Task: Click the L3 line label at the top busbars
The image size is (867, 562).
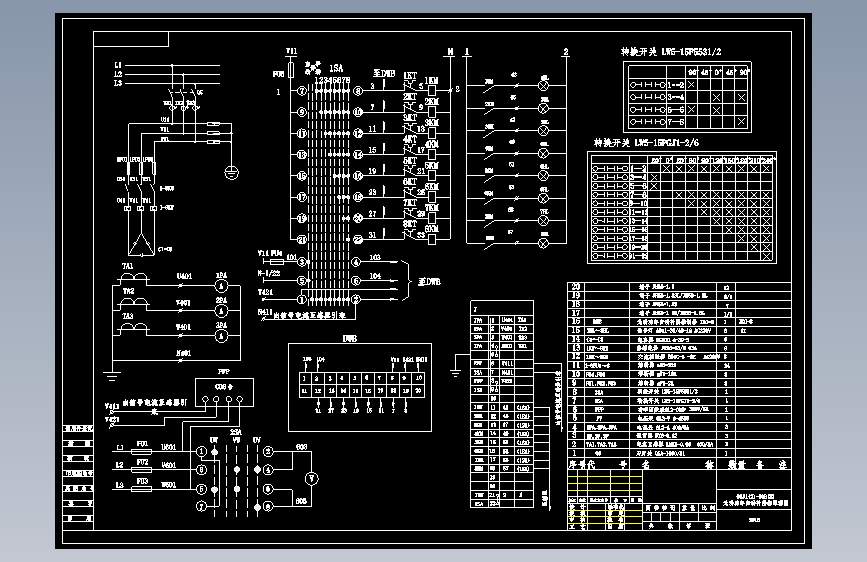Action: pyautogui.click(x=118, y=83)
